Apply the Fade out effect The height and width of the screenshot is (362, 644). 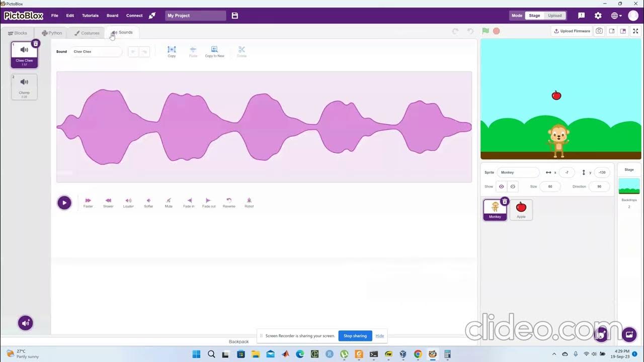(x=209, y=203)
